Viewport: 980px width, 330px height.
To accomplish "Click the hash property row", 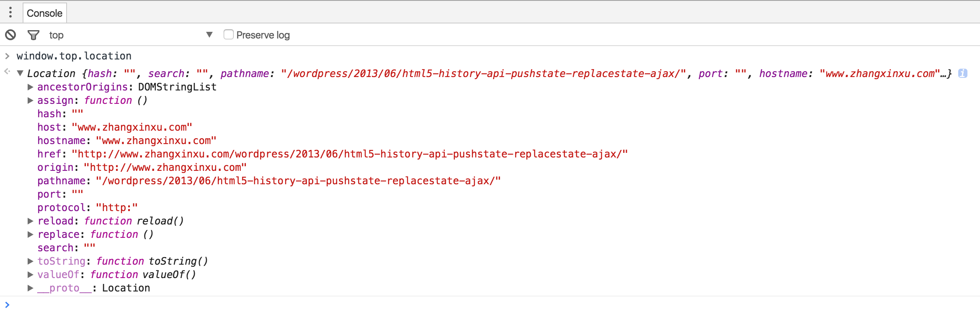I will (60, 114).
